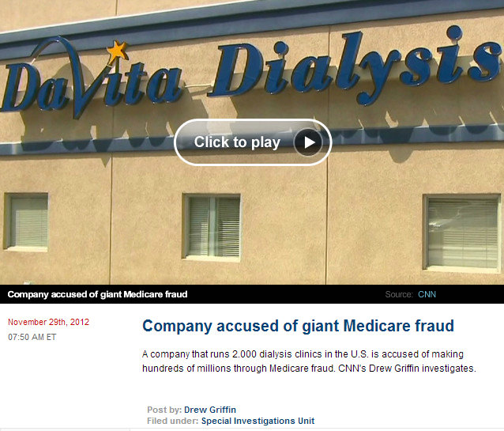Click the circular play arrow icon
Viewport: 504px width, 431px height.
click(x=308, y=142)
